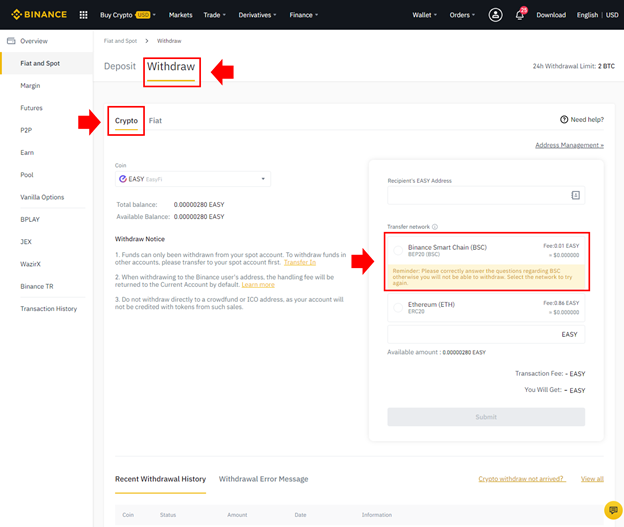
Task: Expand the Trade menu dropdown
Action: click(x=214, y=15)
